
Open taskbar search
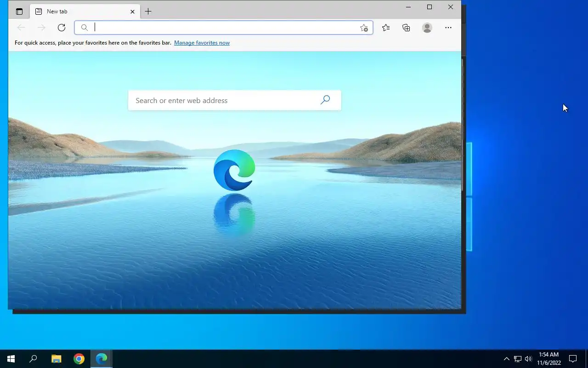pos(33,359)
